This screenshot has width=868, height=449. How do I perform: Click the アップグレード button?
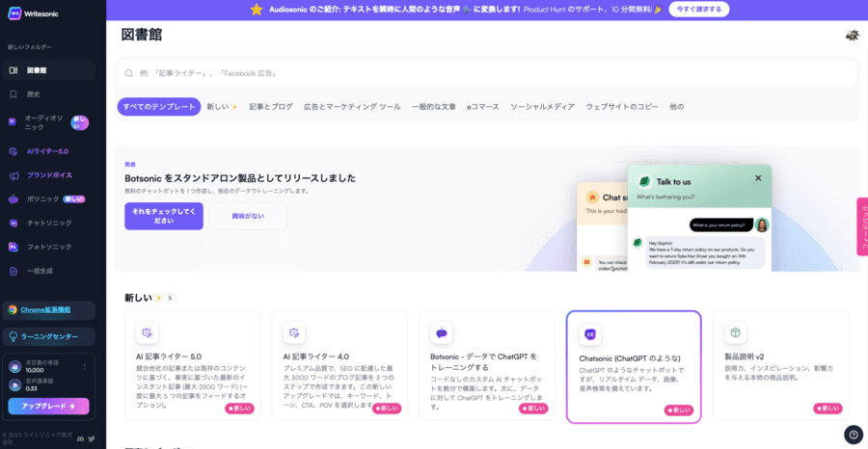[x=49, y=407]
